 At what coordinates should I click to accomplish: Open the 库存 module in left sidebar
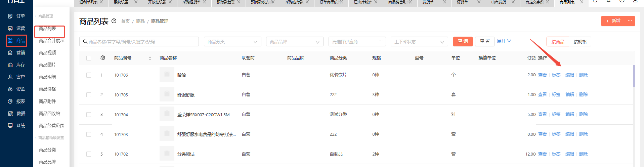[16, 65]
